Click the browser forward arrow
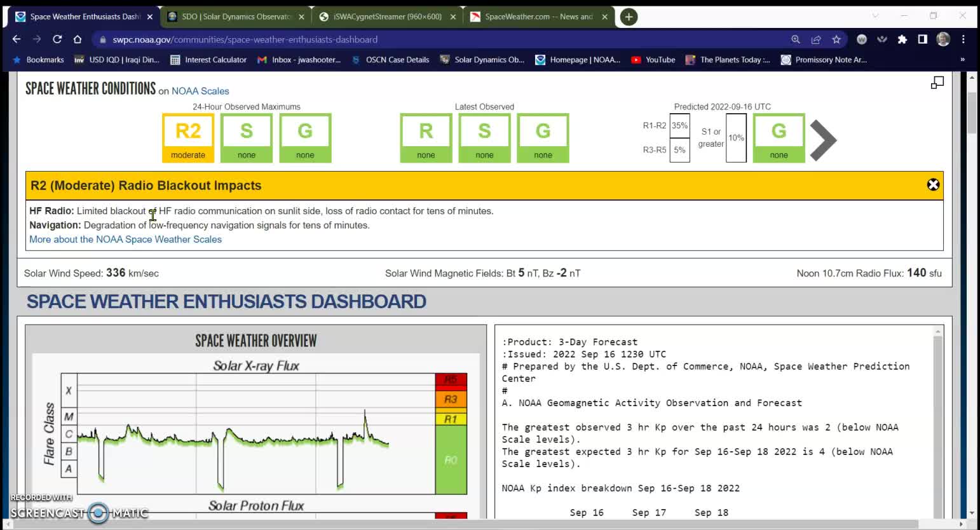980x530 pixels. pyautogui.click(x=37, y=39)
